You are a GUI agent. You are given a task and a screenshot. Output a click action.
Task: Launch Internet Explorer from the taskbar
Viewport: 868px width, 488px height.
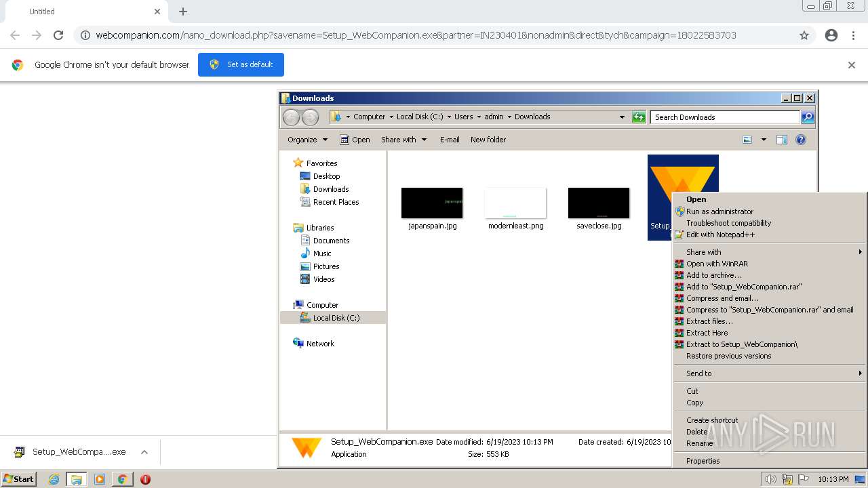point(54,479)
